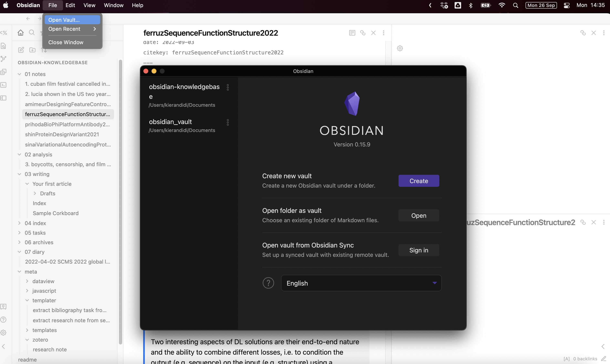The width and height of the screenshot is (610, 364).
Task: Select Close Window menu entry
Action: [x=72, y=42]
